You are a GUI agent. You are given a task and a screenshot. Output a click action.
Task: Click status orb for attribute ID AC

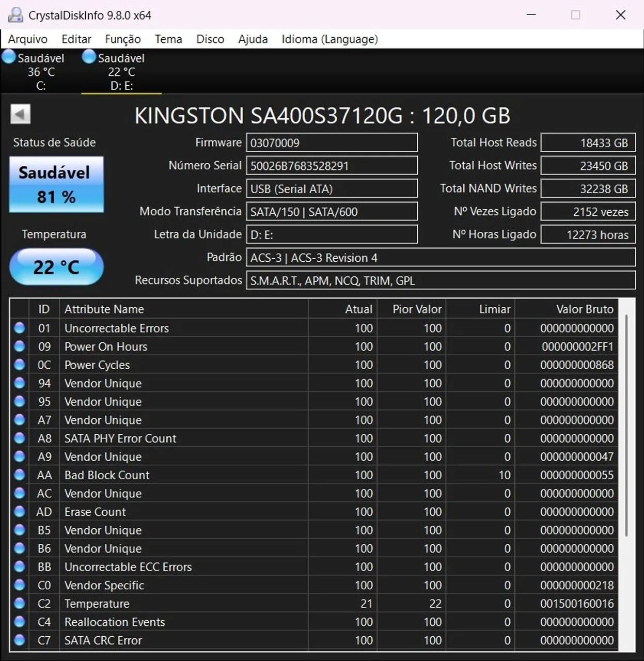point(20,493)
